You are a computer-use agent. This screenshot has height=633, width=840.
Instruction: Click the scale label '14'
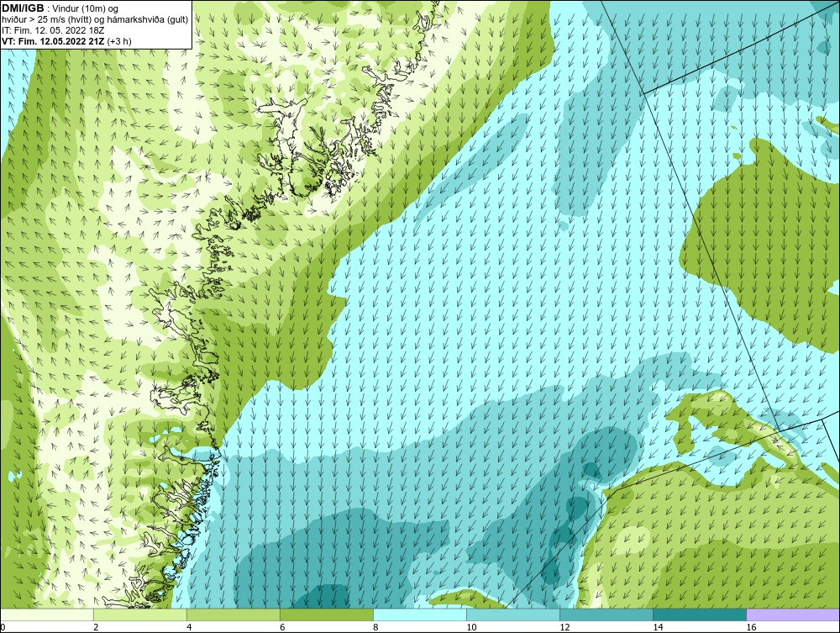pos(658,627)
